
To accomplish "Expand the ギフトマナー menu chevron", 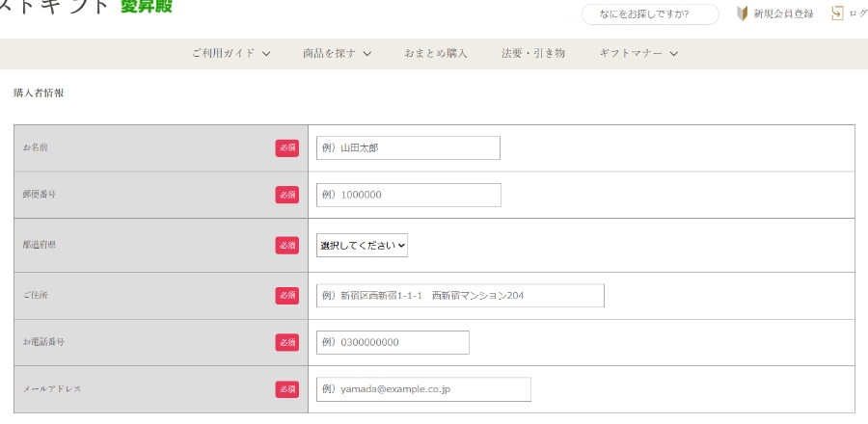I will [674, 54].
